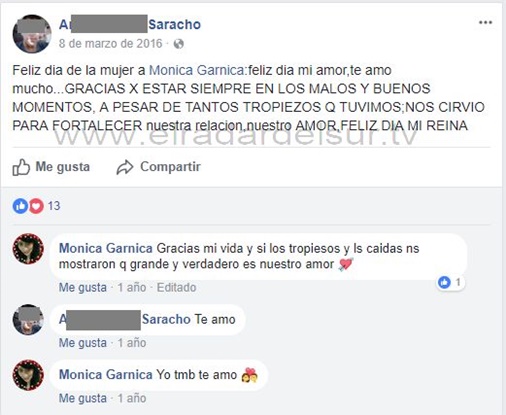Viewport: 506px width, 415px height.
Task: Like the first comment via Me gusta
Action: click(x=83, y=287)
